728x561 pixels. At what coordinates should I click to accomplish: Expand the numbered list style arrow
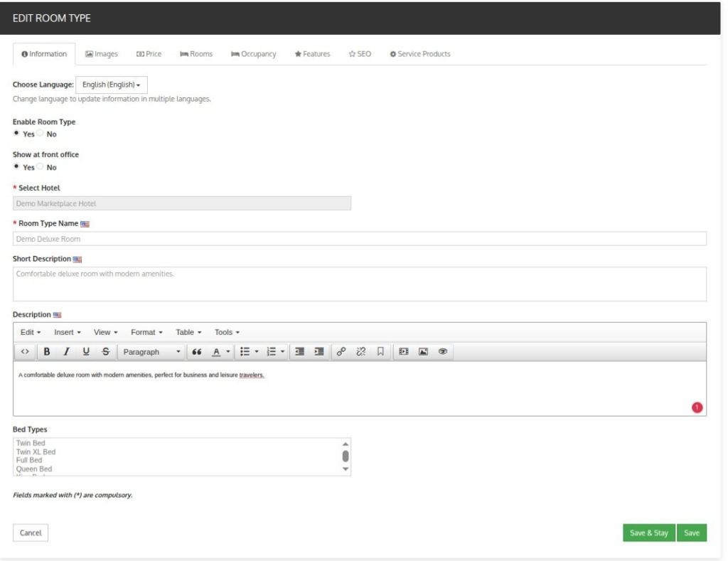pyautogui.click(x=283, y=351)
